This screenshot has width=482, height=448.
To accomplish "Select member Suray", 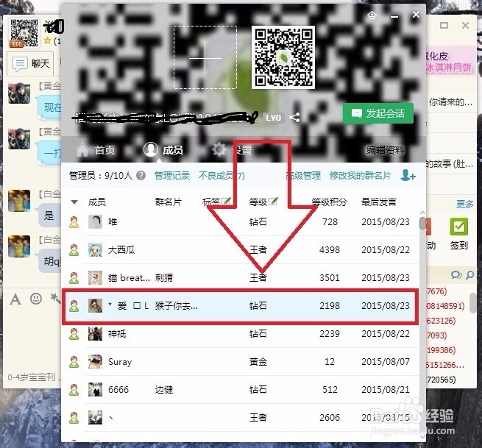I will [x=120, y=362].
